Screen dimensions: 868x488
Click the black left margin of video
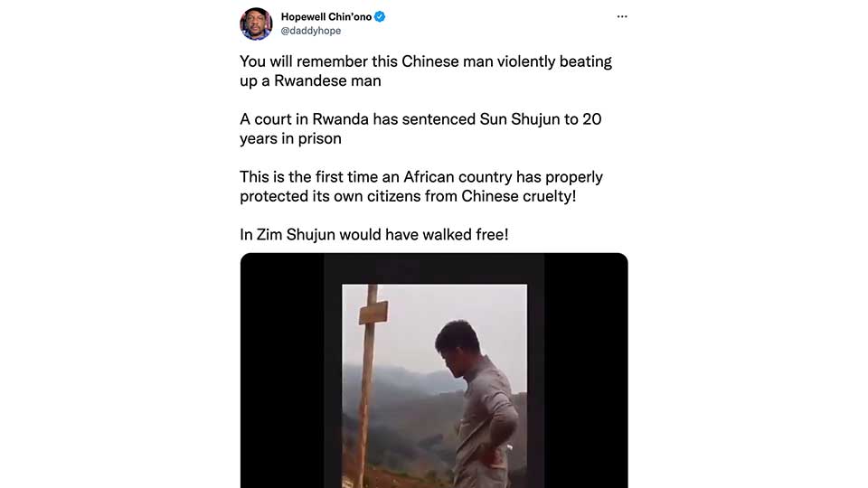point(282,371)
